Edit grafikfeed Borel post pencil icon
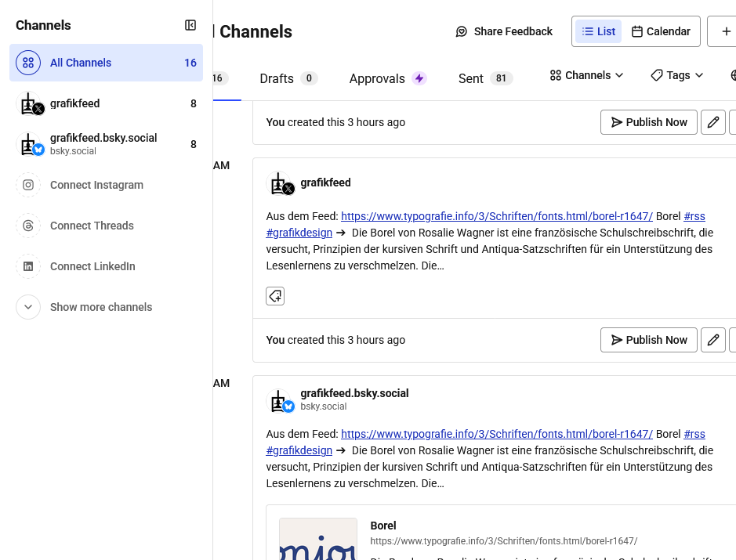Image resolution: width=736 pixels, height=560 pixels. coord(713,340)
